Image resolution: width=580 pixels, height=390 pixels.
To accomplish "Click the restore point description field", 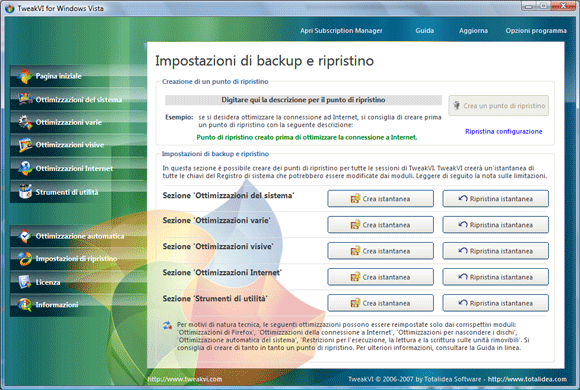I will [303, 100].
